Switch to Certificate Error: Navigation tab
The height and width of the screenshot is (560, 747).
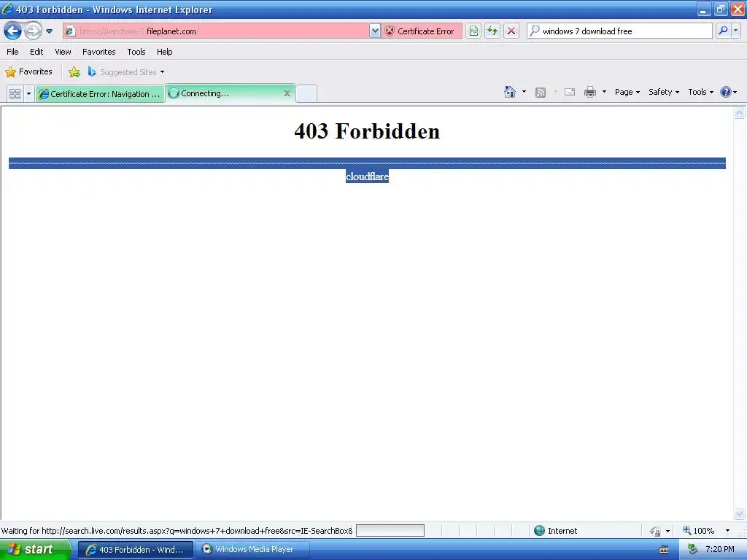(100, 94)
